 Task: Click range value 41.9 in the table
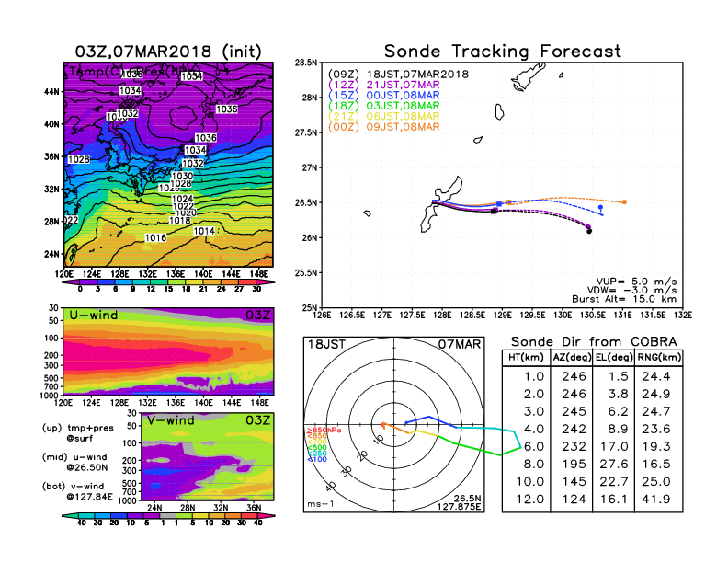656,500
